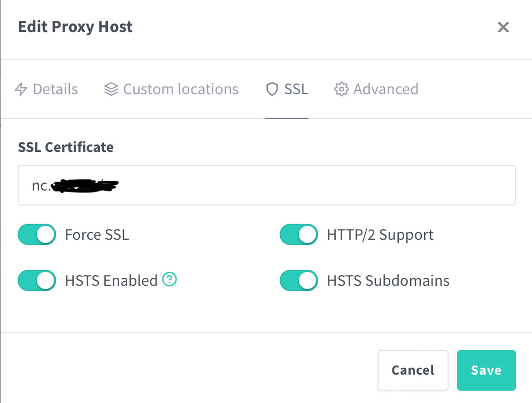This screenshot has height=403, width=532.
Task: Select the SSL tab label
Action: point(296,89)
